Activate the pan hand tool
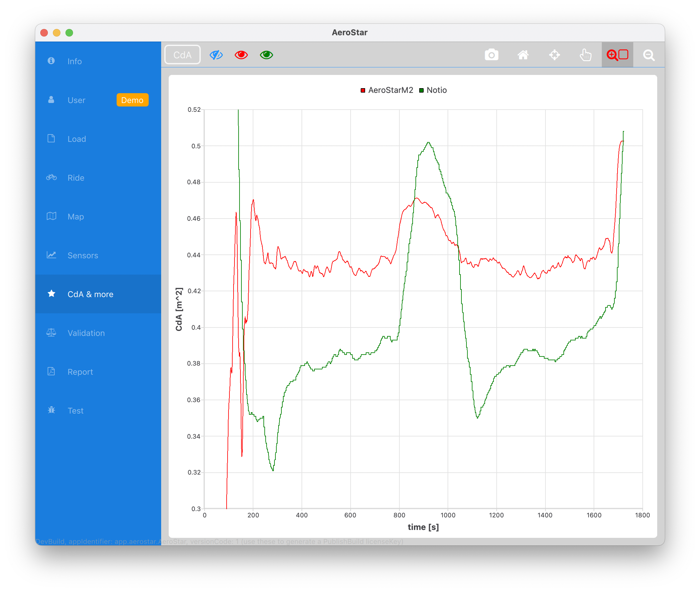The width and height of the screenshot is (700, 592). tap(586, 55)
